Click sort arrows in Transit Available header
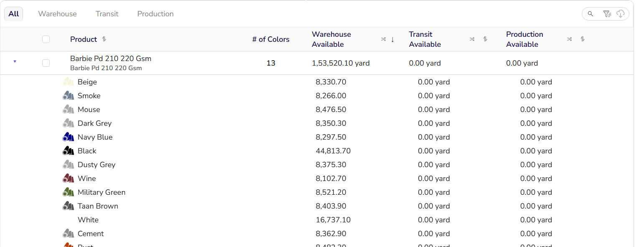Screen dimensions: 644x247 click(x=485, y=39)
